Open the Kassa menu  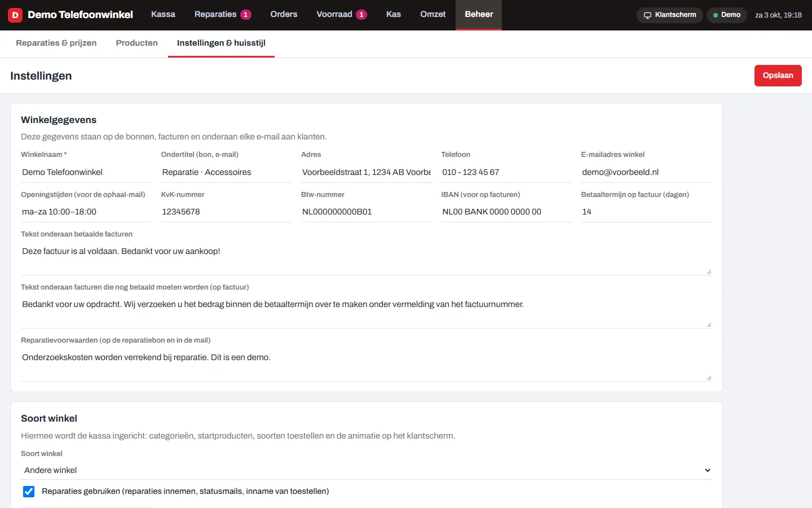coord(163,15)
